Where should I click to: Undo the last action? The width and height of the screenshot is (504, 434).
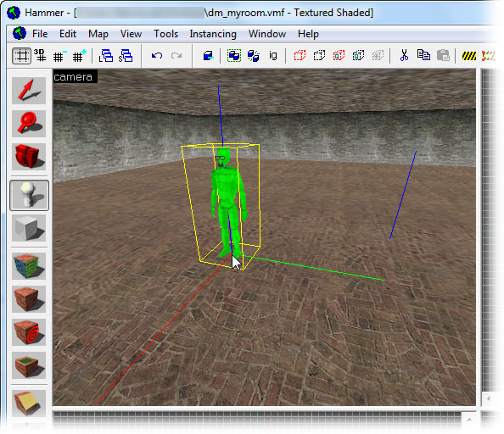point(157,56)
